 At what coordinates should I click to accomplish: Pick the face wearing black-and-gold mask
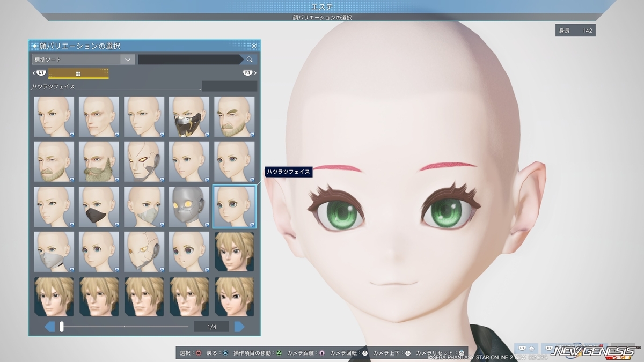[189, 116]
